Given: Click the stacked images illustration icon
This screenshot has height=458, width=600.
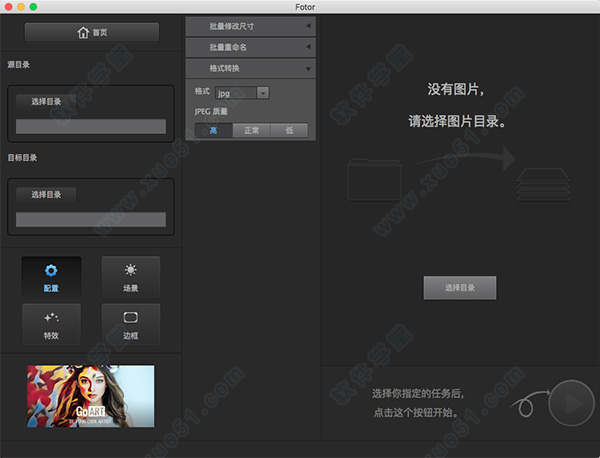Looking at the screenshot, I should [x=543, y=184].
